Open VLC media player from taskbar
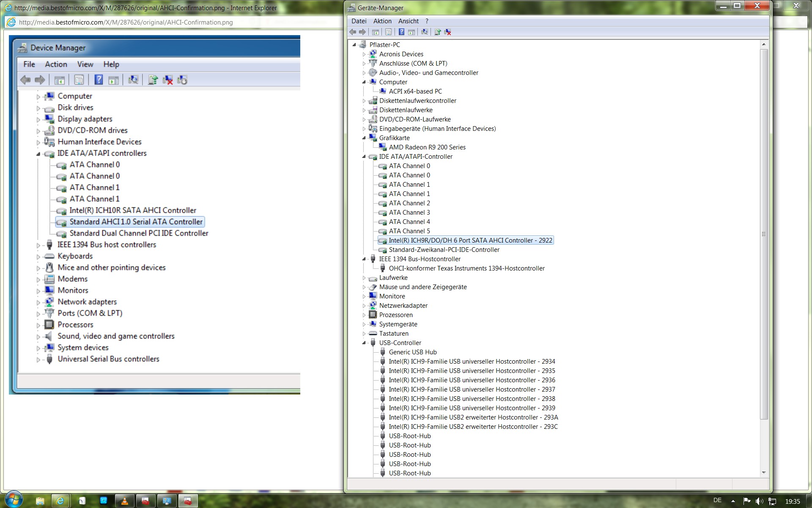 [x=124, y=501]
